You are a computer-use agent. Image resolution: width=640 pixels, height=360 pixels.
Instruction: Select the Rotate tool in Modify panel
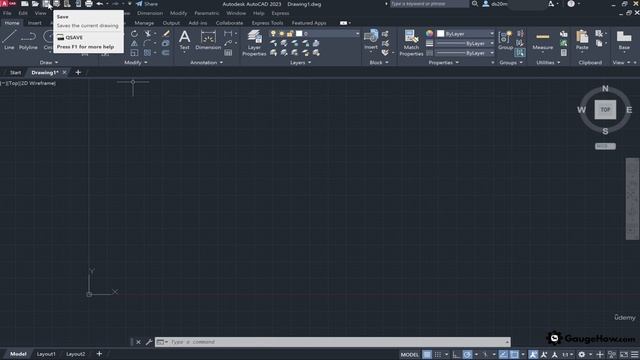(x=134, y=34)
